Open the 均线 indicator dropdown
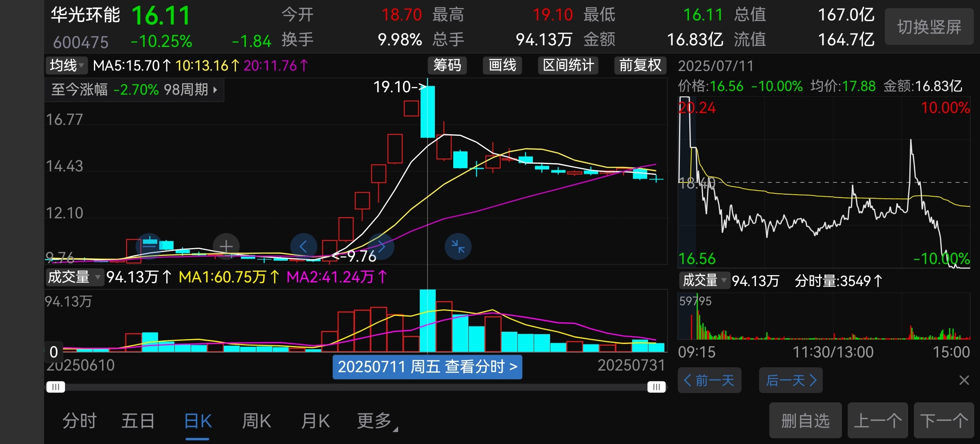 click(x=67, y=65)
